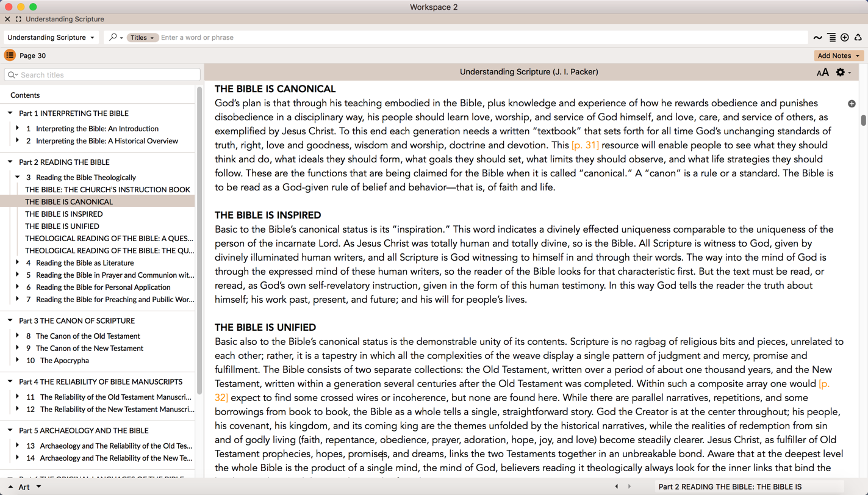Open the gear display settings menu
The image size is (868, 495).
coord(842,73)
